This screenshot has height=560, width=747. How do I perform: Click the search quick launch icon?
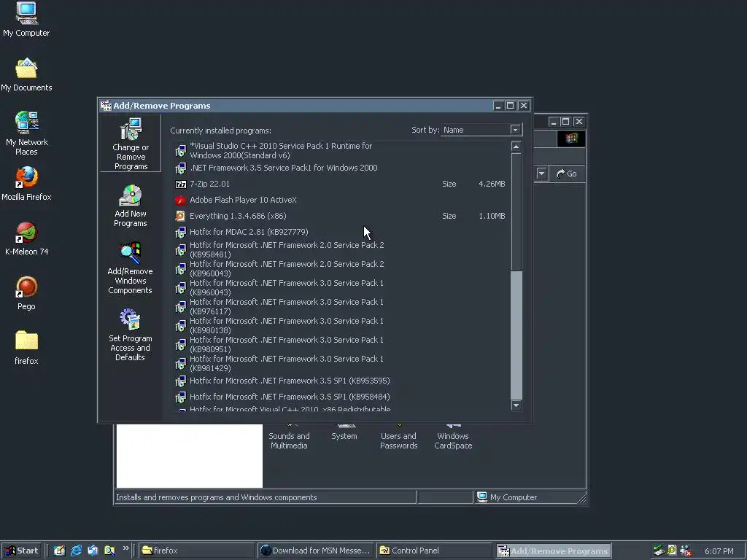click(109, 551)
